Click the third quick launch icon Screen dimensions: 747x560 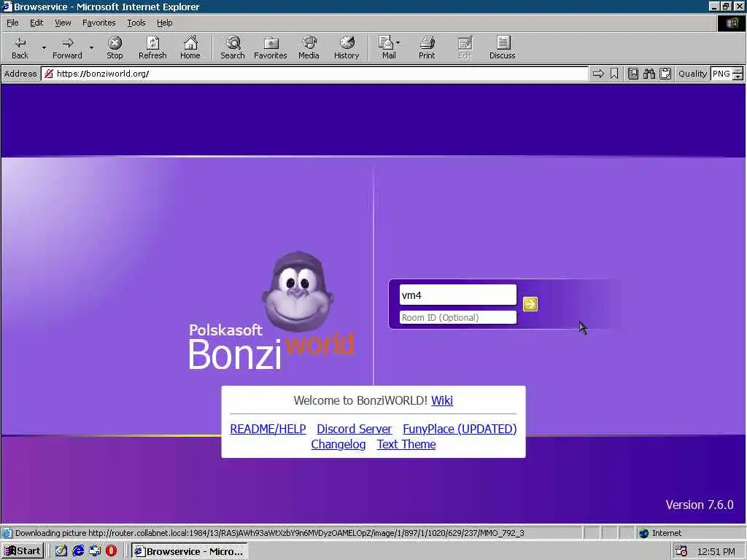click(95, 551)
